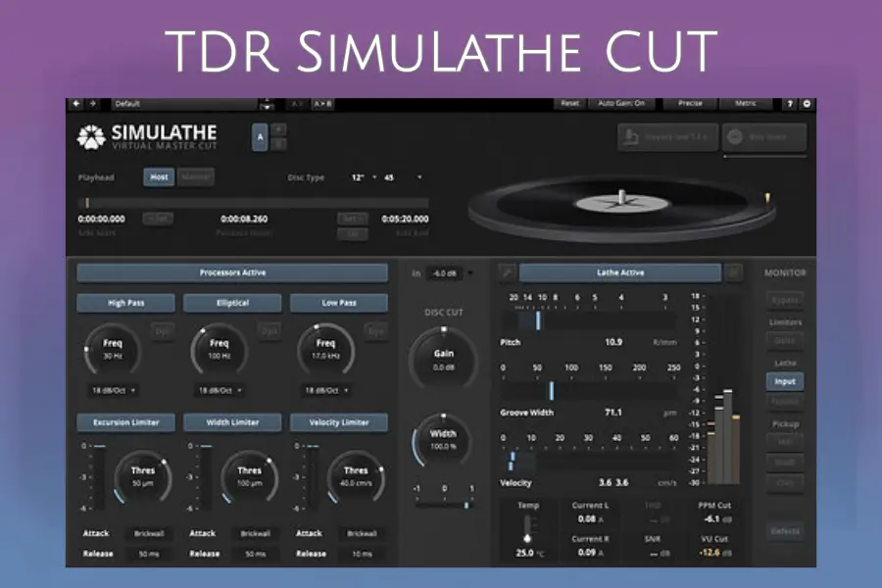
Task: Toggle the Width Limiter
Action: click(232, 422)
